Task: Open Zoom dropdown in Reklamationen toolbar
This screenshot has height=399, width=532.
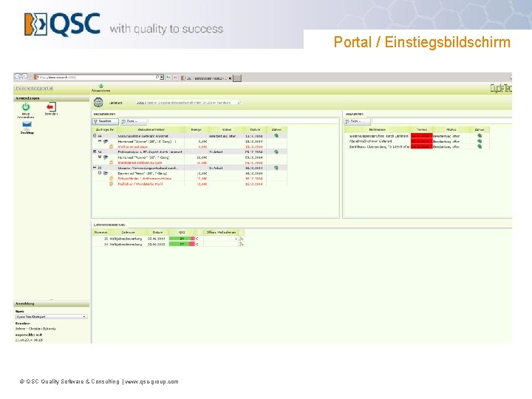Action: coord(133,121)
